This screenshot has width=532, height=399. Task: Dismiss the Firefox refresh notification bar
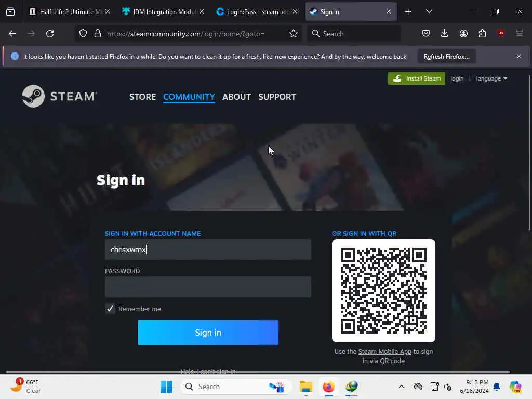519,56
